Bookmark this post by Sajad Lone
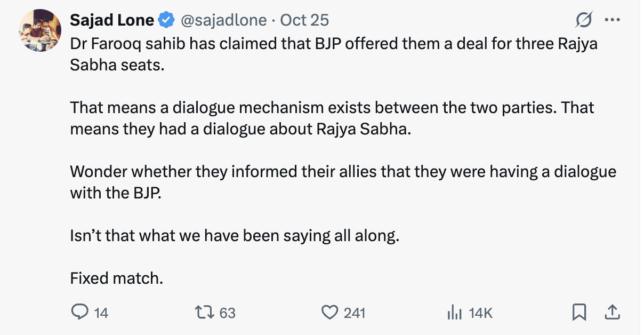Screen dimensions: 644x335 pos(579,312)
